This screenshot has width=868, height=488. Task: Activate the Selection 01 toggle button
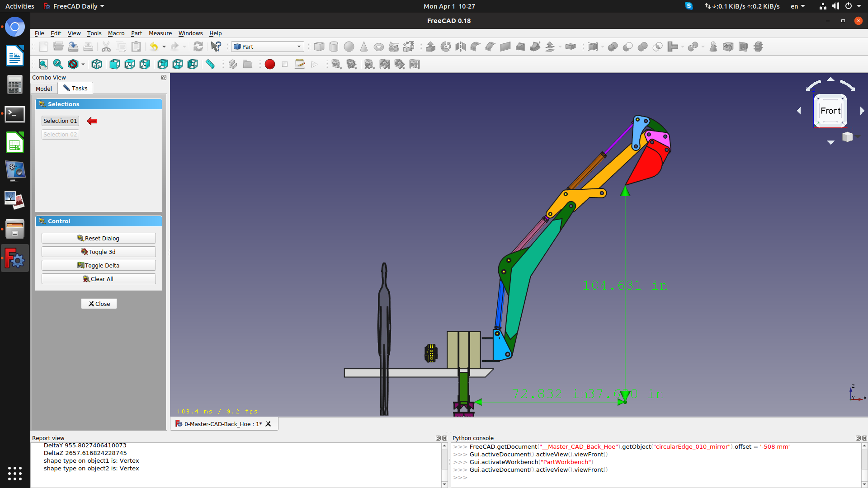click(x=60, y=121)
